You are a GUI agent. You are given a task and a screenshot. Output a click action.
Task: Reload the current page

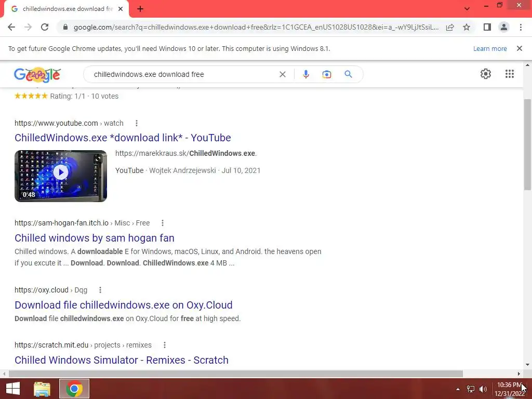click(x=45, y=27)
